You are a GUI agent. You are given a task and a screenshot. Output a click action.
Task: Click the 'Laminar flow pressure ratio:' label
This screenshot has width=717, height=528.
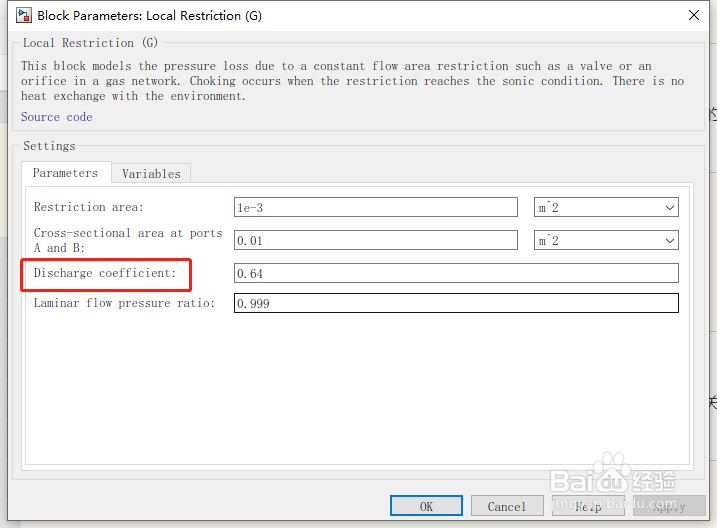pyautogui.click(x=124, y=303)
